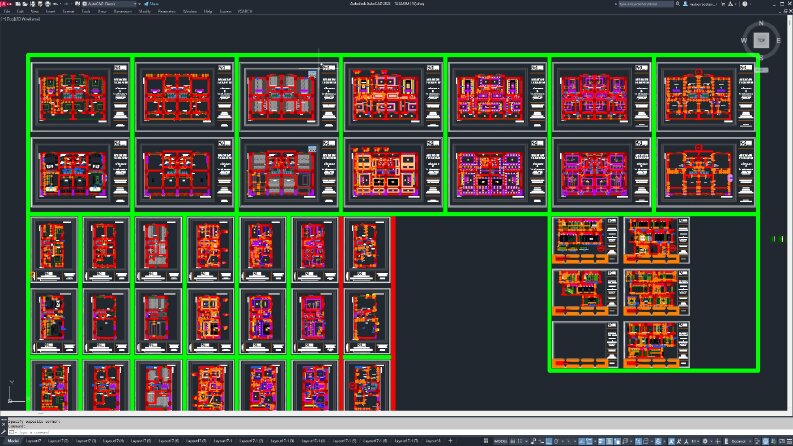Click the MODEL space button in status bar
This screenshot has height=446, width=793.
click(501, 441)
